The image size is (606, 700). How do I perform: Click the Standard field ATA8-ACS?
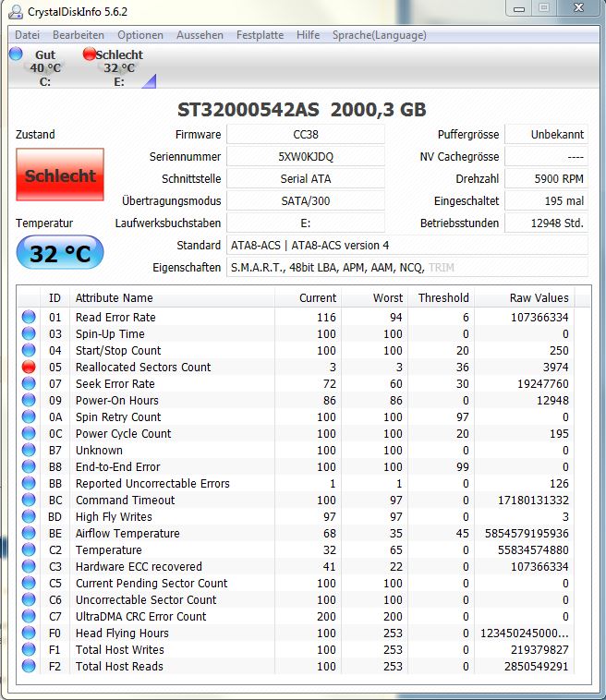pos(407,245)
